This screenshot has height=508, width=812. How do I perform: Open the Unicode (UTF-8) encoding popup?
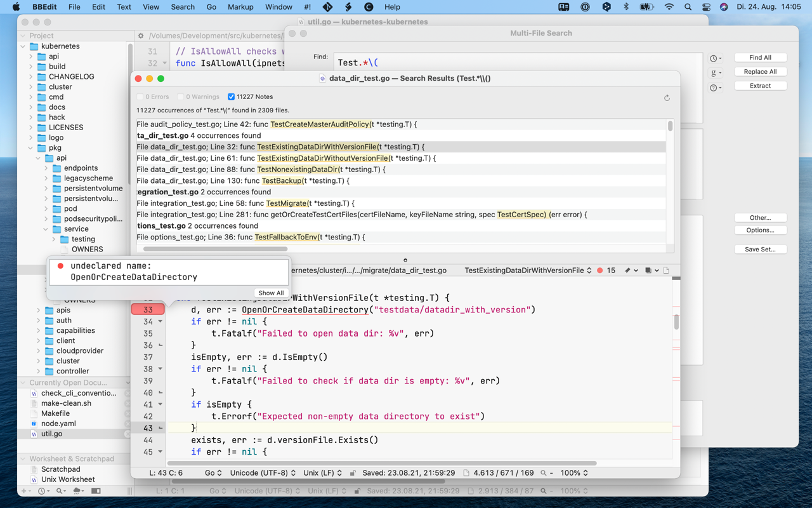pos(263,473)
